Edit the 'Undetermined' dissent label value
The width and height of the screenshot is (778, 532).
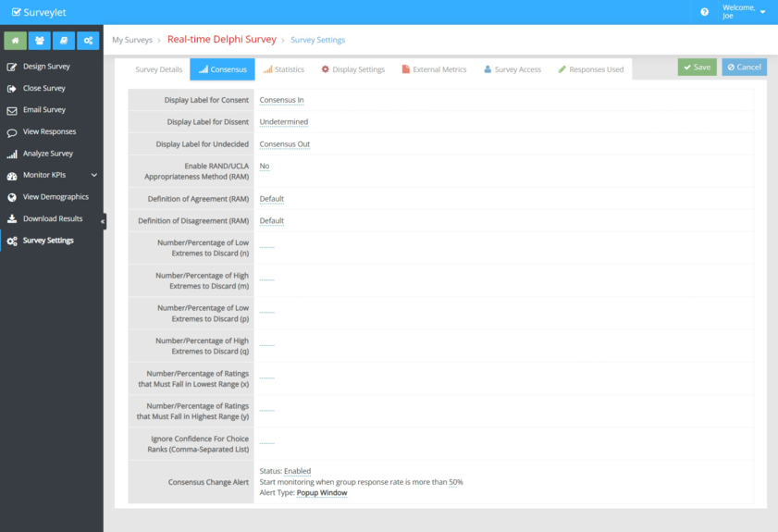point(284,122)
